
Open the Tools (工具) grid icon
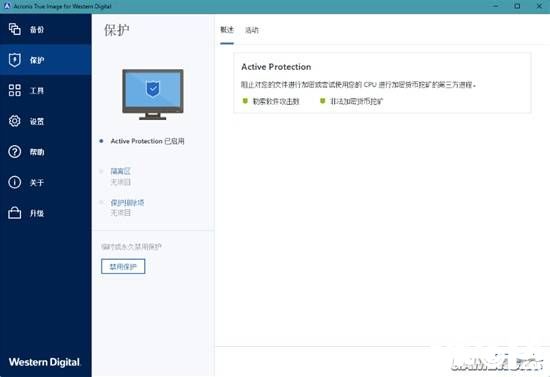point(14,90)
